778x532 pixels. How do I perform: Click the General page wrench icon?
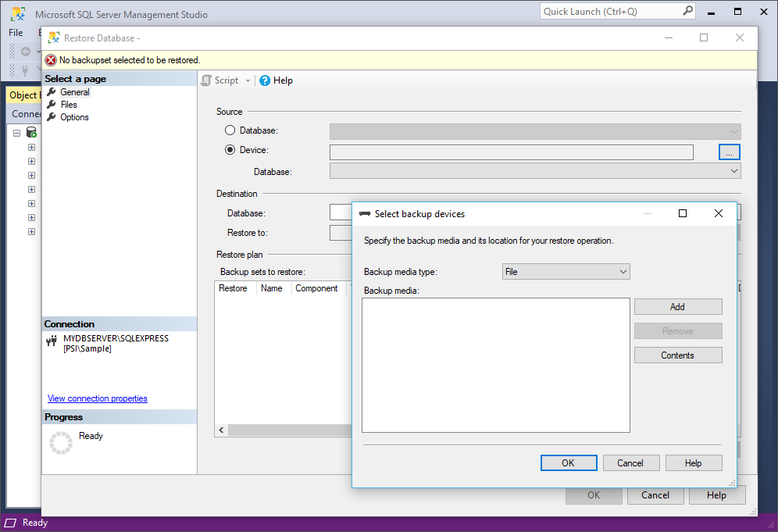[x=51, y=92]
